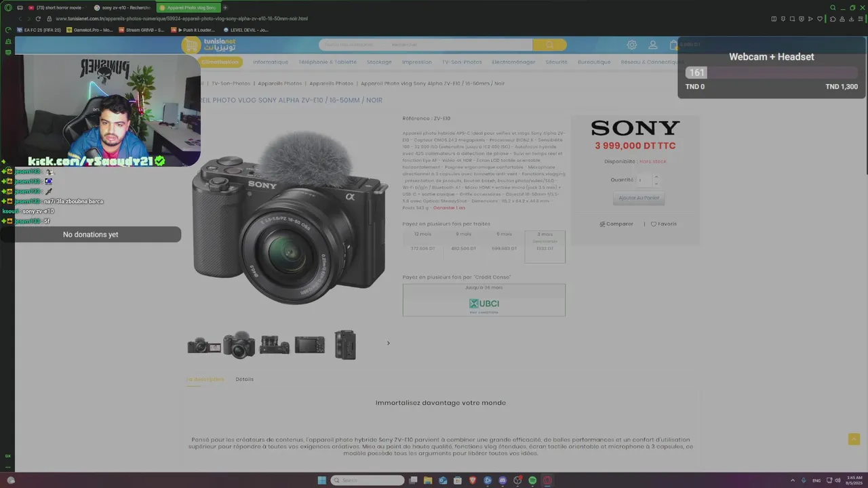Image resolution: width=868 pixels, height=488 pixels.
Task: Click the Opera GX taskbar icon
Action: pos(547,480)
